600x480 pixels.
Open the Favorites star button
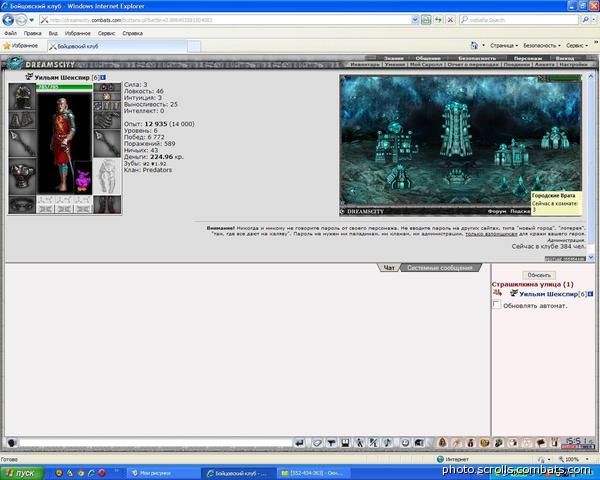pos(21,46)
